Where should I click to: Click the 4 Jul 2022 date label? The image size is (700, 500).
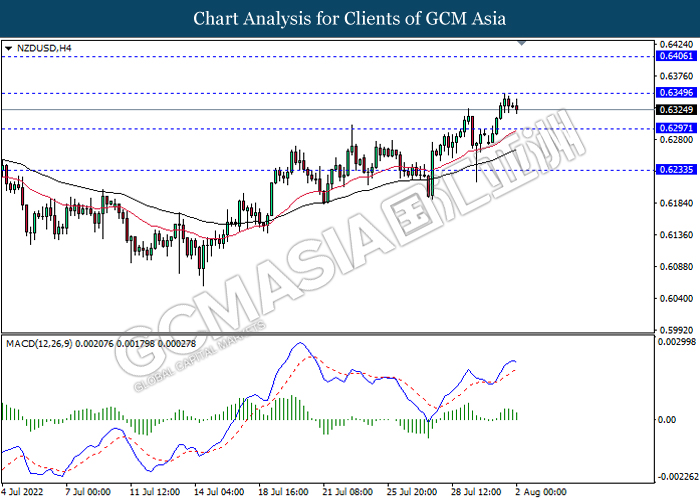[22, 492]
